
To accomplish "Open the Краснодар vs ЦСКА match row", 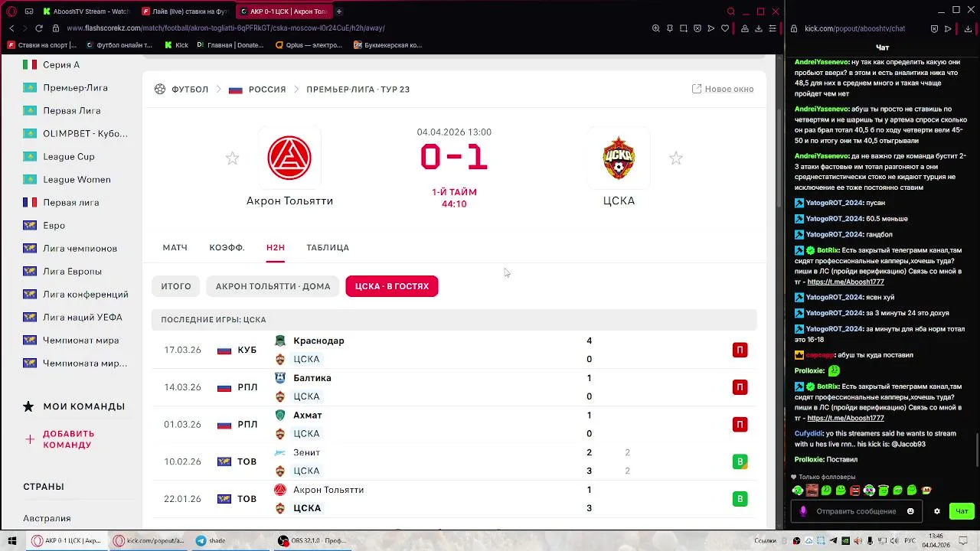I will (x=454, y=350).
